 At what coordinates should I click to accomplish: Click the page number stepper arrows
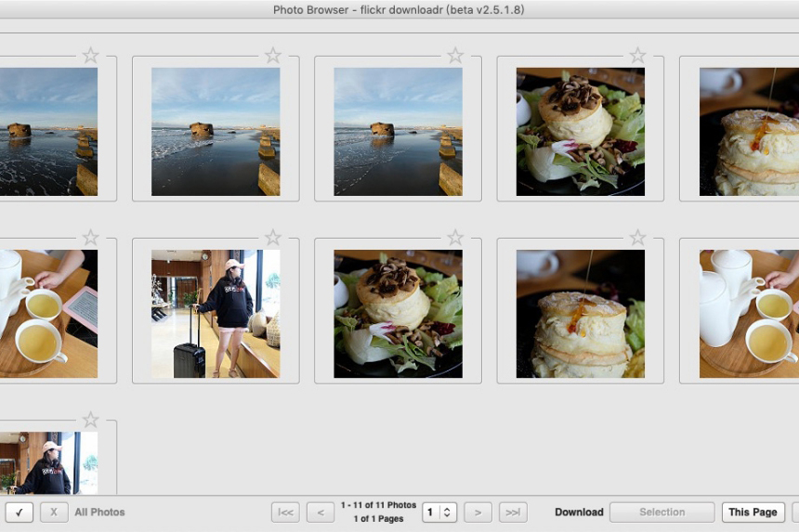[x=448, y=513]
